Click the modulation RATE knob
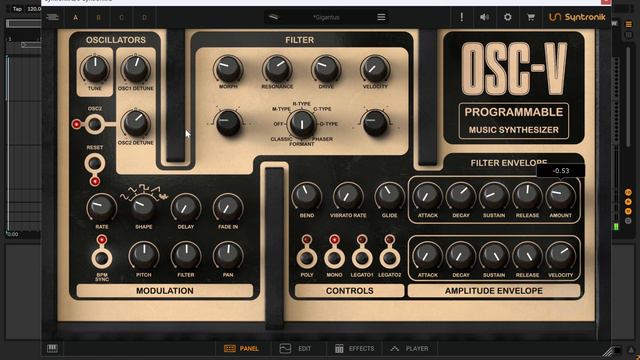 101,208
